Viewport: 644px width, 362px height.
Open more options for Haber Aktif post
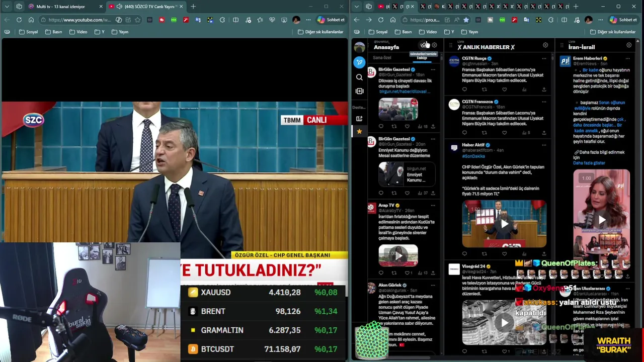click(544, 145)
